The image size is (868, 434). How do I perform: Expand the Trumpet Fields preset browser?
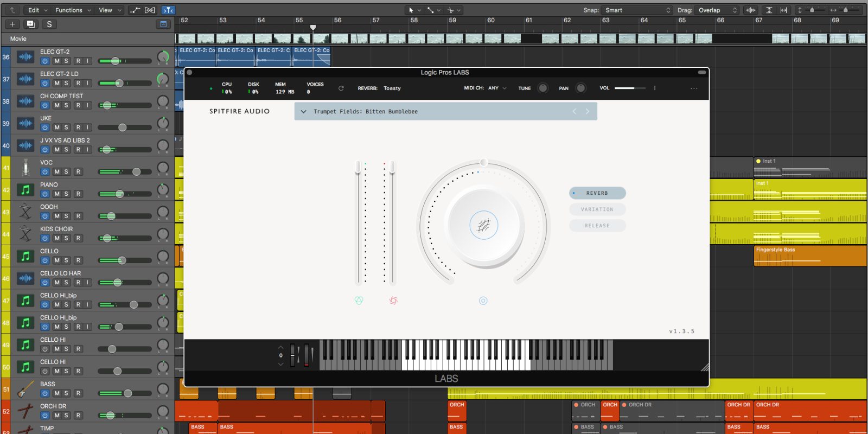tap(303, 112)
